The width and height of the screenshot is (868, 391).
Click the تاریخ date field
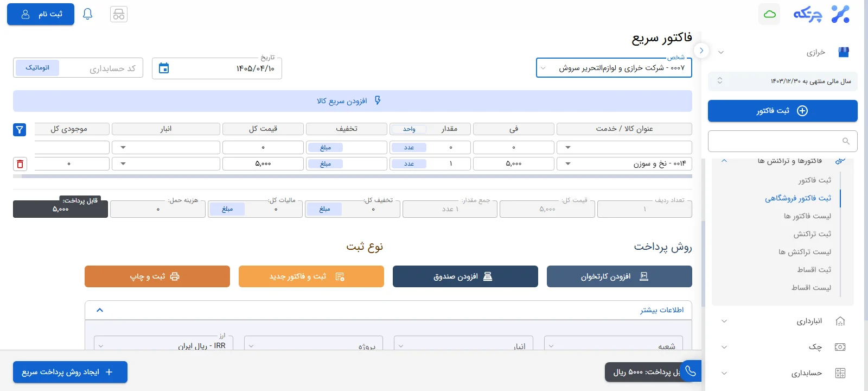coord(217,68)
